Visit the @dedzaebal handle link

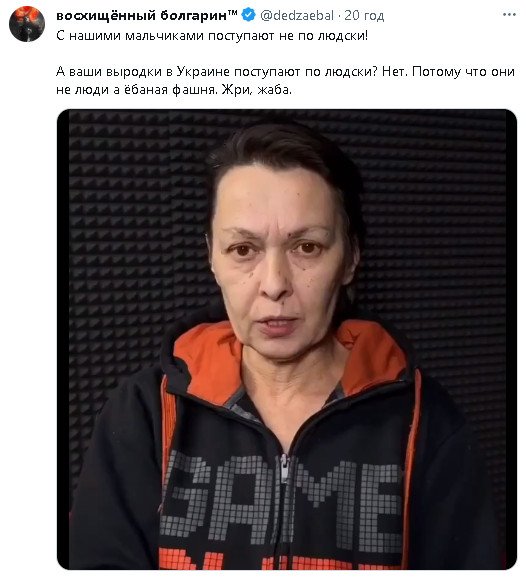click(297, 15)
